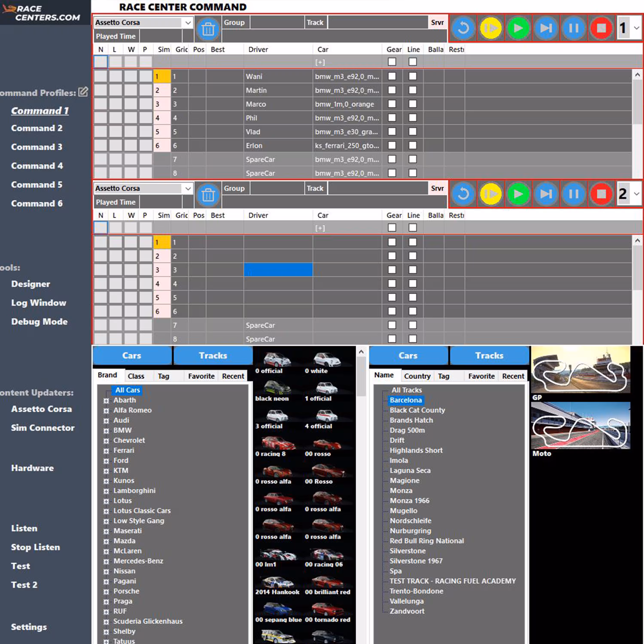This screenshot has height=644, width=644.
Task: Open the number 1 selector dropdown
Action: (x=636, y=28)
